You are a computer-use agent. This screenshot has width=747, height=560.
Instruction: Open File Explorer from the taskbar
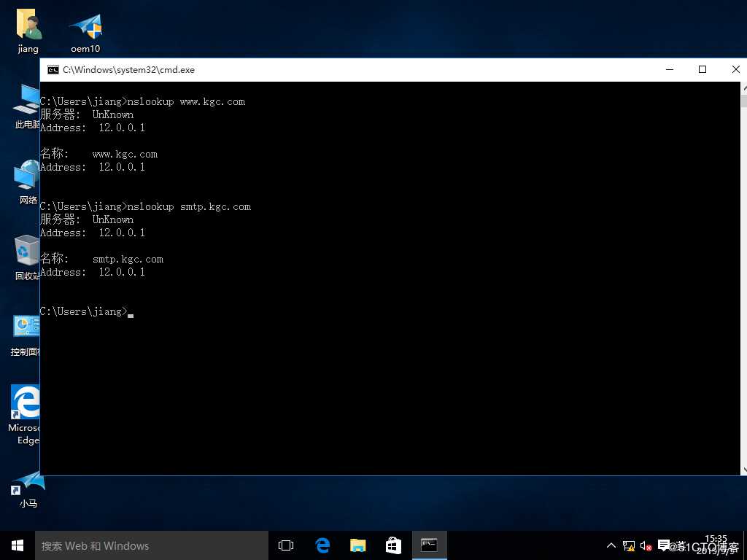point(357,545)
